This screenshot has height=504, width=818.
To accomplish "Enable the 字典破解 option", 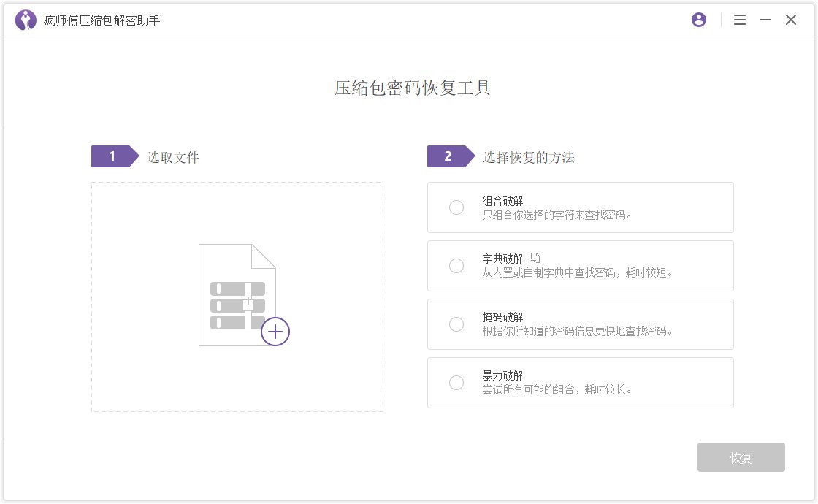I will [456, 266].
